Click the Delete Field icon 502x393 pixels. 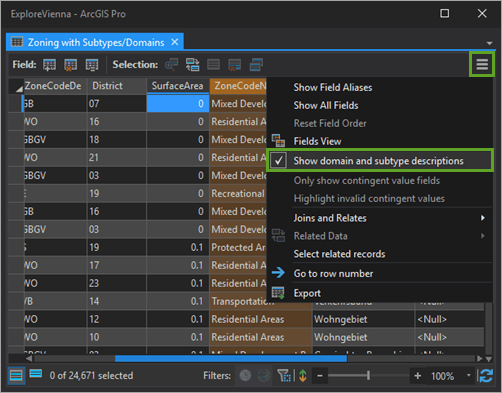(70, 65)
